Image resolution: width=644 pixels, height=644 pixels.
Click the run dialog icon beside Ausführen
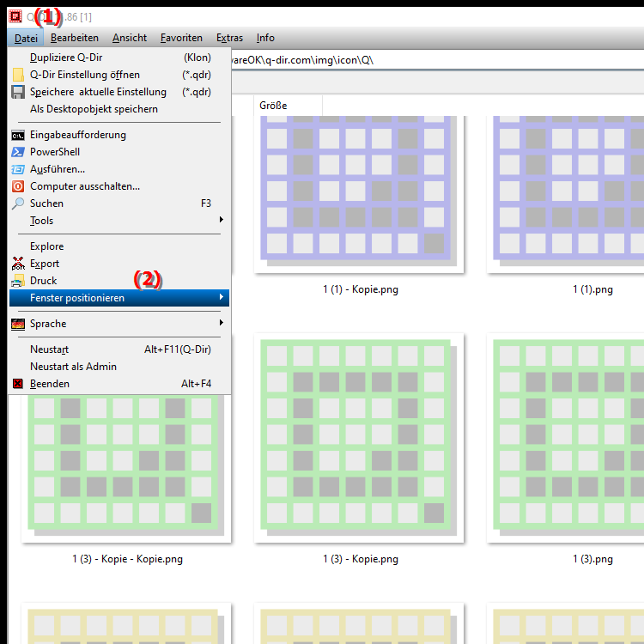pyautogui.click(x=18, y=169)
